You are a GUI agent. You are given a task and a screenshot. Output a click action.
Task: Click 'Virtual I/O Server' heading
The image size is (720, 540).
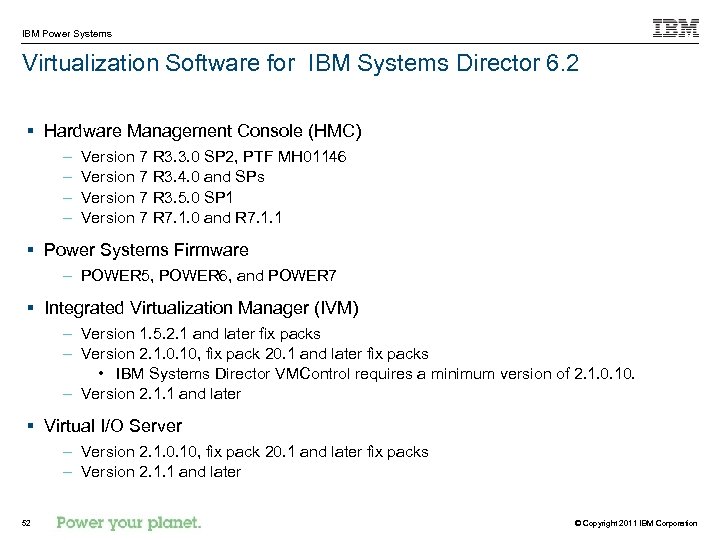[113, 426]
